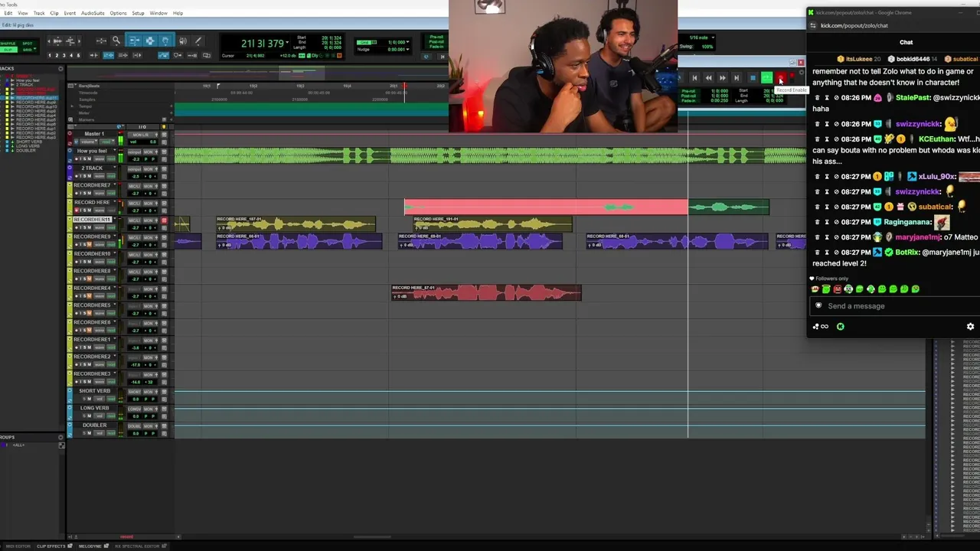Unmute the RECORDHERE9 track
This screenshot has width=980, height=551.
pos(90,245)
